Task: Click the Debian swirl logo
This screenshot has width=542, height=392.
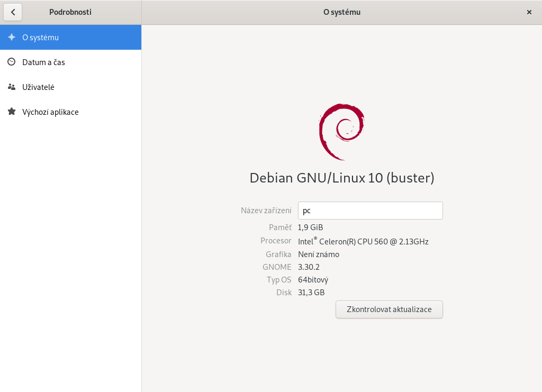Action: pyautogui.click(x=341, y=132)
